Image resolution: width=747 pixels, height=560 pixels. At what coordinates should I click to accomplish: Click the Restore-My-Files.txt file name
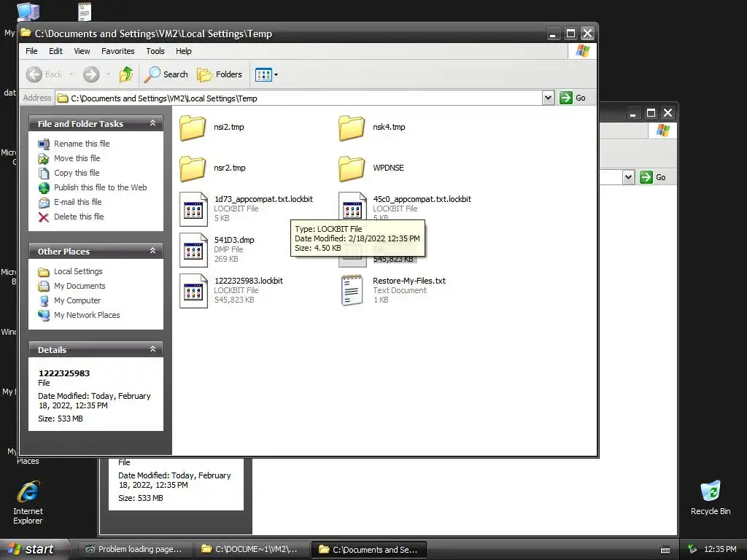409,281
